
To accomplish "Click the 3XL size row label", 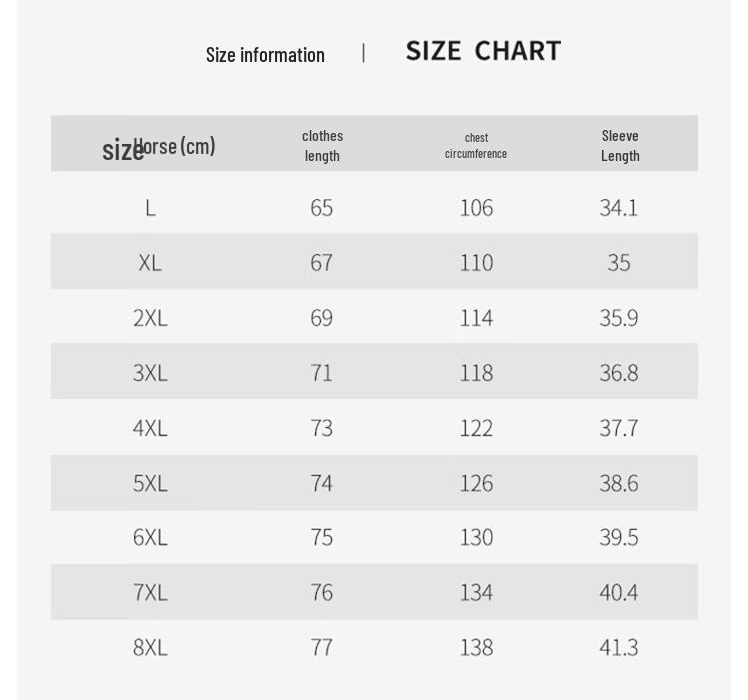I will point(150,373).
